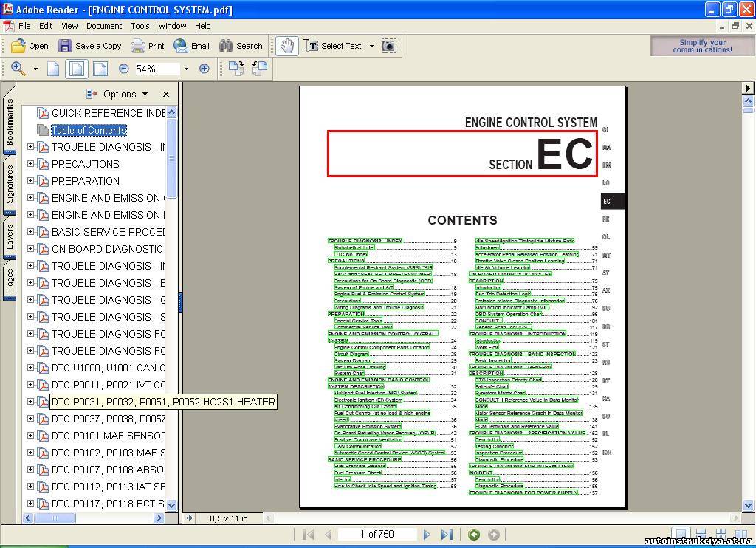Click the grayed Next View button
The width and height of the screenshot is (756, 548).
coord(494,535)
